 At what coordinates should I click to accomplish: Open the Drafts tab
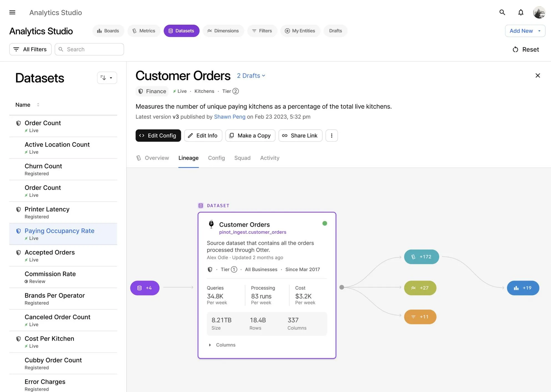(335, 31)
